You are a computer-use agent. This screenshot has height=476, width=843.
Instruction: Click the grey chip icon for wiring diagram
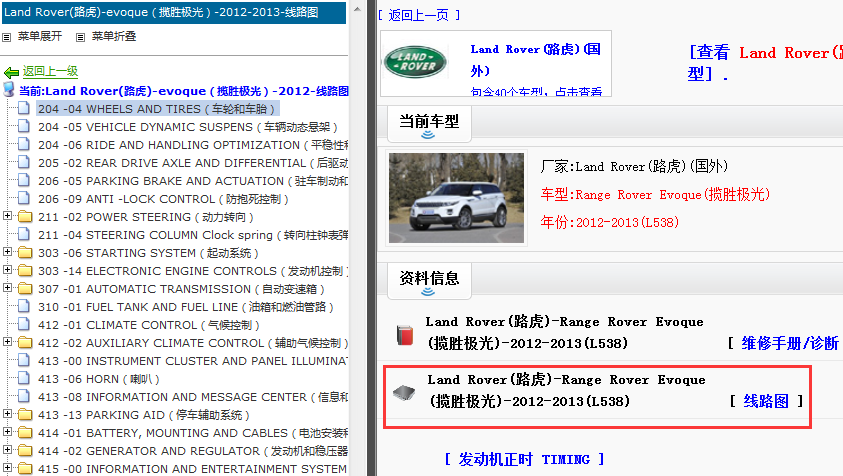coord(404,393)
